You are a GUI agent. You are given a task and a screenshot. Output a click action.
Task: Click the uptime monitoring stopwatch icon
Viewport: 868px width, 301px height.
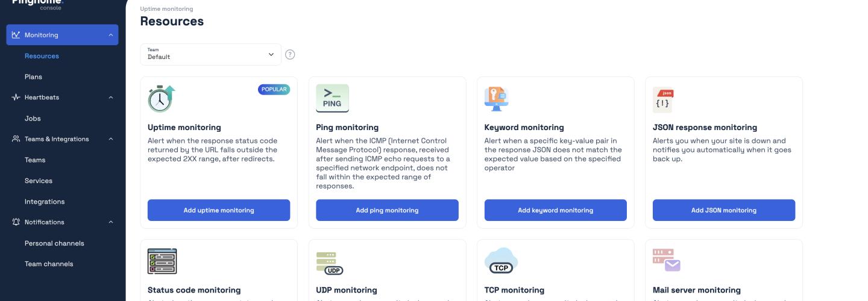tap(161, 99)
